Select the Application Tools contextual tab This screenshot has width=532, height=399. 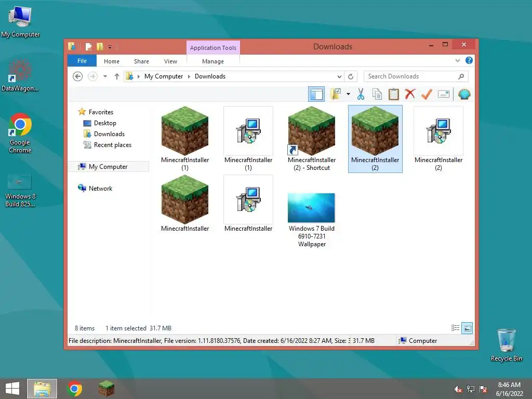pos(213,48)
